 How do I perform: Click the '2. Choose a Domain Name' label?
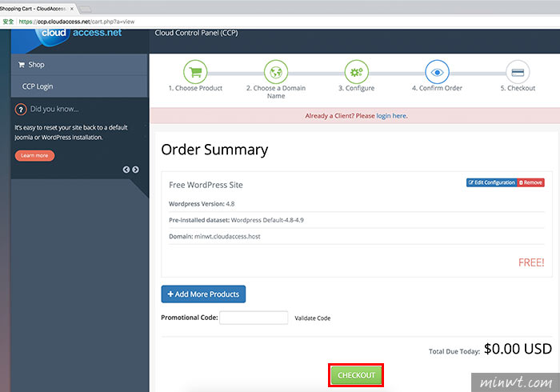(x=276, y=92)
